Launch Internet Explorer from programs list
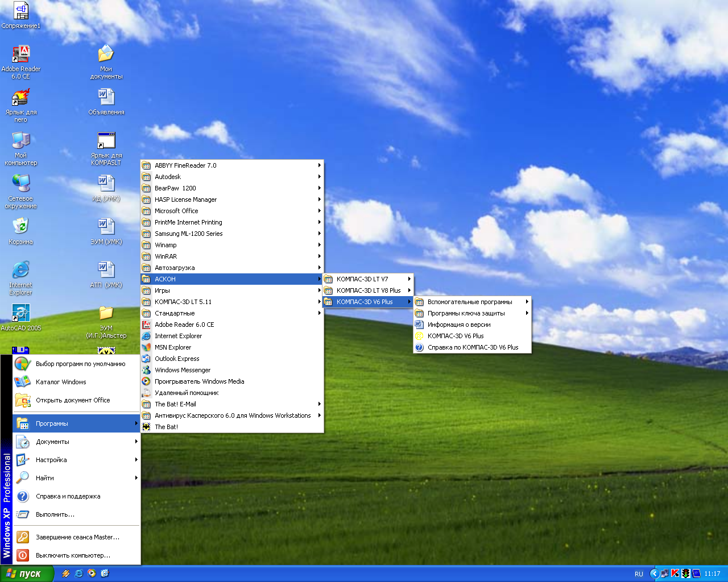This screenshot has height=582, width=728. pos(232,336)
